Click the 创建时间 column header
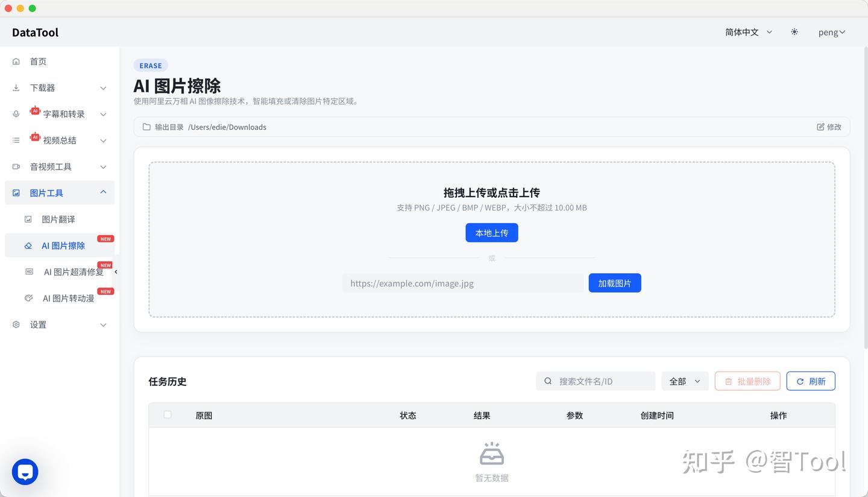868x497 pixels. (657, 416)
